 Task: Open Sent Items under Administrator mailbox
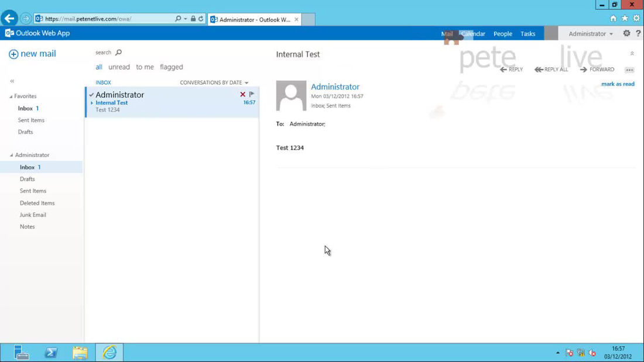(33, 191)
